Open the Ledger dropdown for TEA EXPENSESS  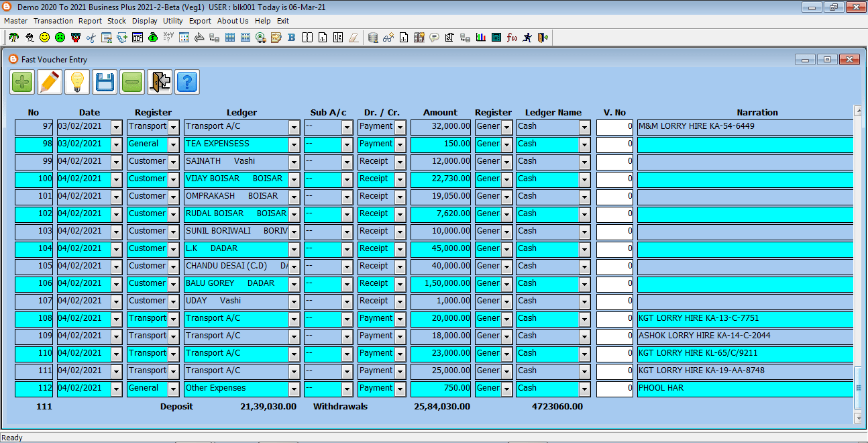click(294, 144)
